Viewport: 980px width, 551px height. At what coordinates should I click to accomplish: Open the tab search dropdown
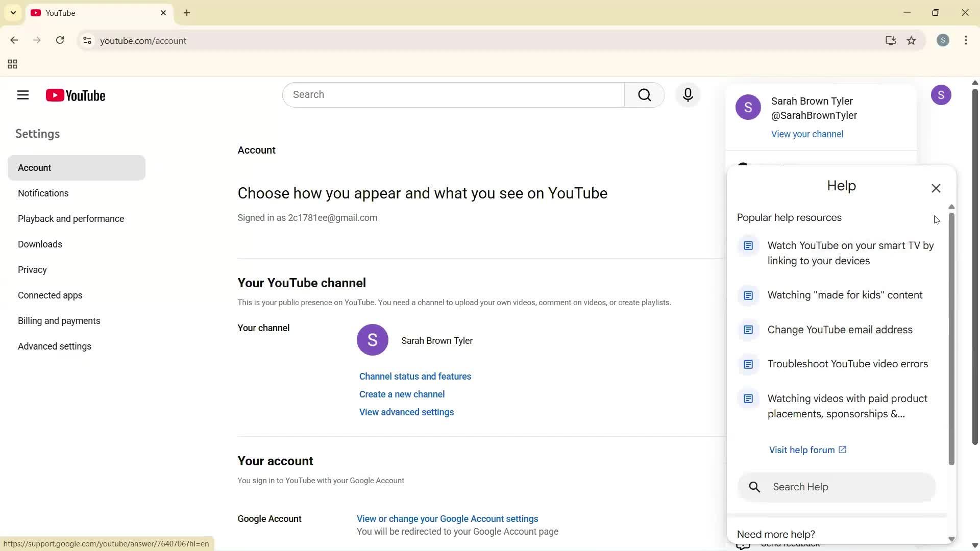pos(13,13)
